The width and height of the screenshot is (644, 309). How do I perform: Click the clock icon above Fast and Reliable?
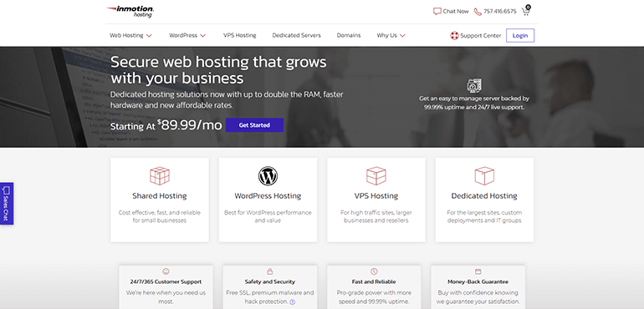coord(374,271)
